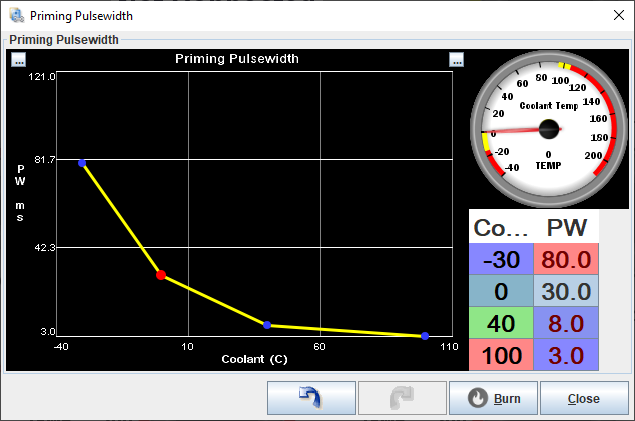635x421 pixels.
Task: Click the PW column header
Action: (566, 227)
